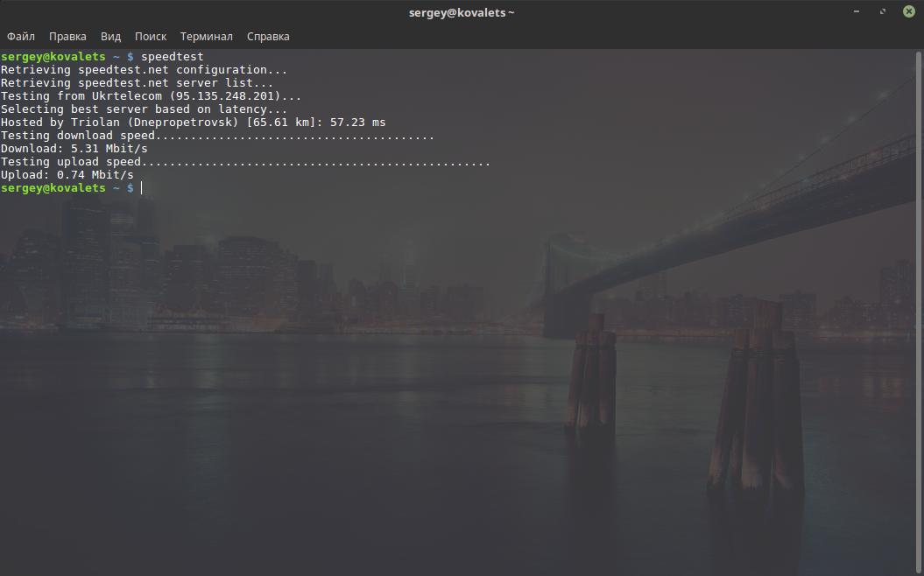Click the latency value 57.23 ms
This screenshot has width=924, height=576.
pyautogui.click(x=357, y=123)
